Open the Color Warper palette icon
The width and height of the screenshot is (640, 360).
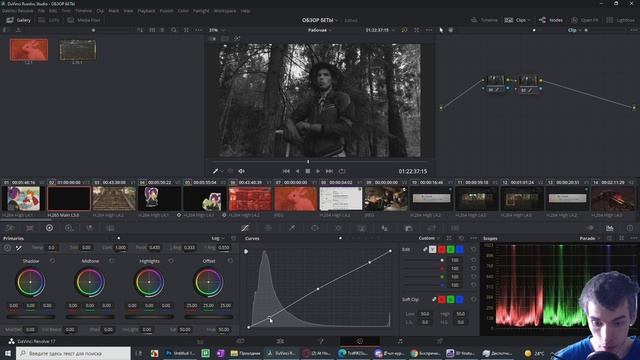268,228
